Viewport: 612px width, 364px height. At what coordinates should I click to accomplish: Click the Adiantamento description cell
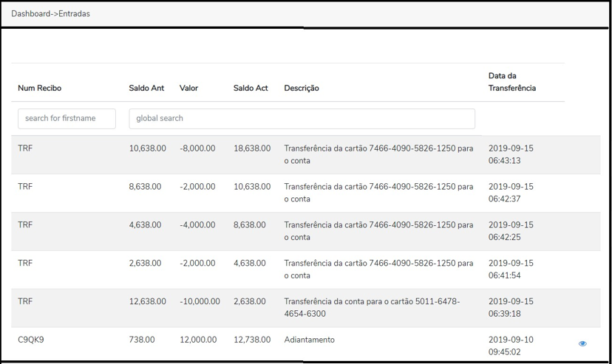[x=309, y=340]
